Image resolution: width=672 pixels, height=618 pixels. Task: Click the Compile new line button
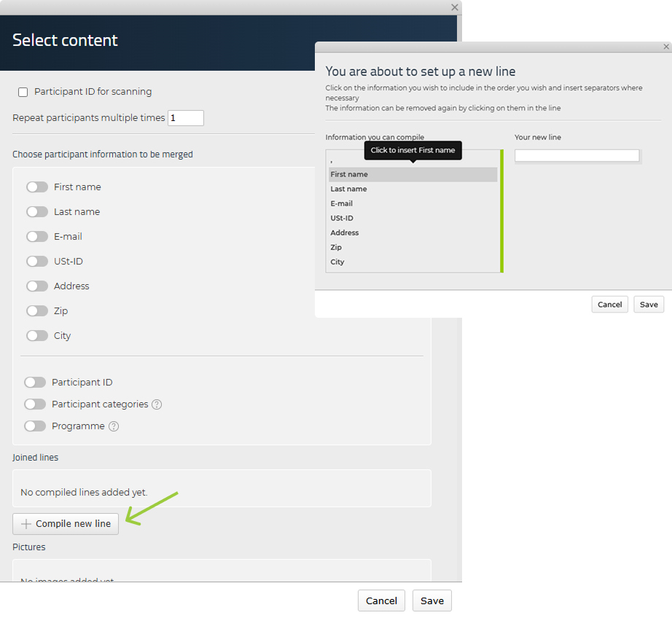pos(66,524)
